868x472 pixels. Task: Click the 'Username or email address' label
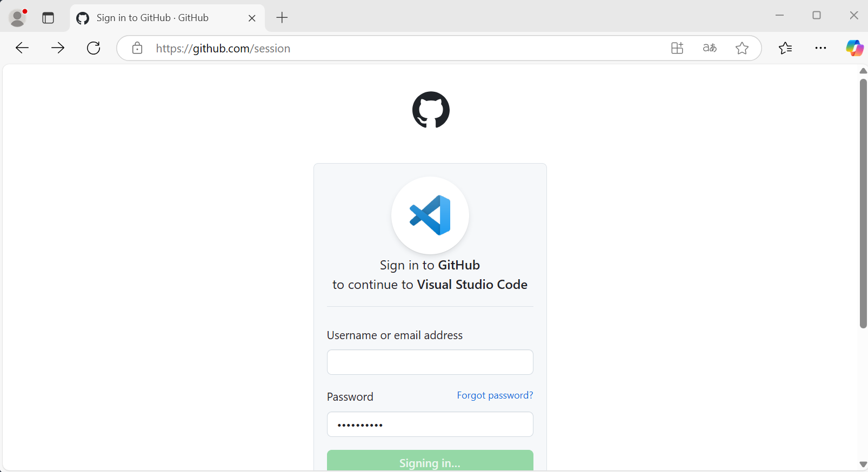(x=395, y=335)
